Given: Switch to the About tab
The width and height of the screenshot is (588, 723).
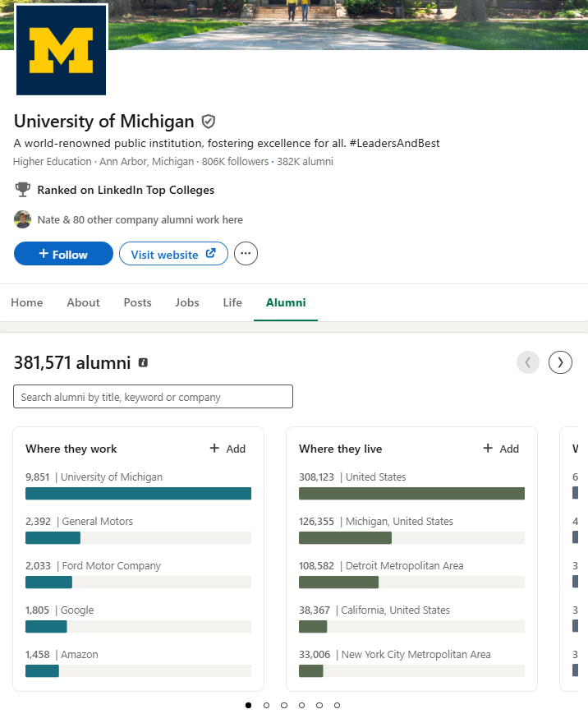Looking at the screenshot, I should tap(83, 302).
